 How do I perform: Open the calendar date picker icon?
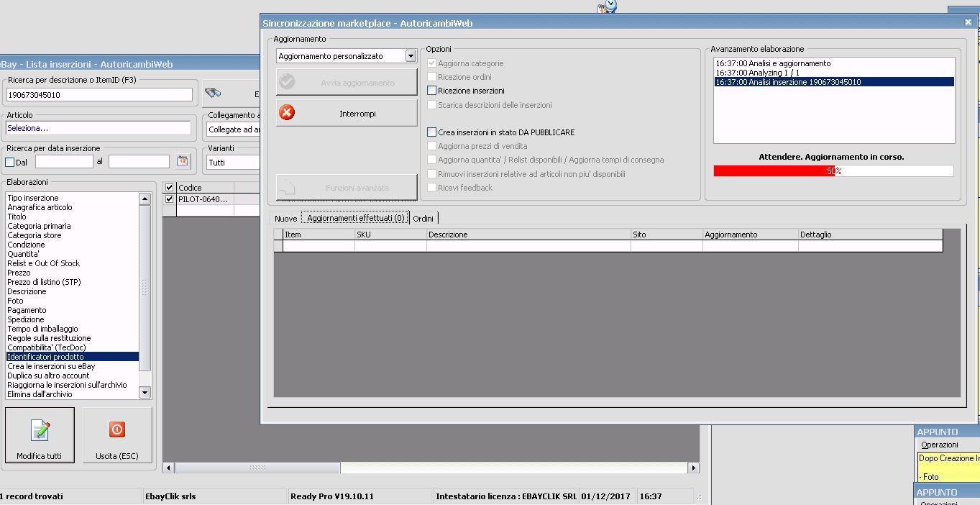(183, 161)
